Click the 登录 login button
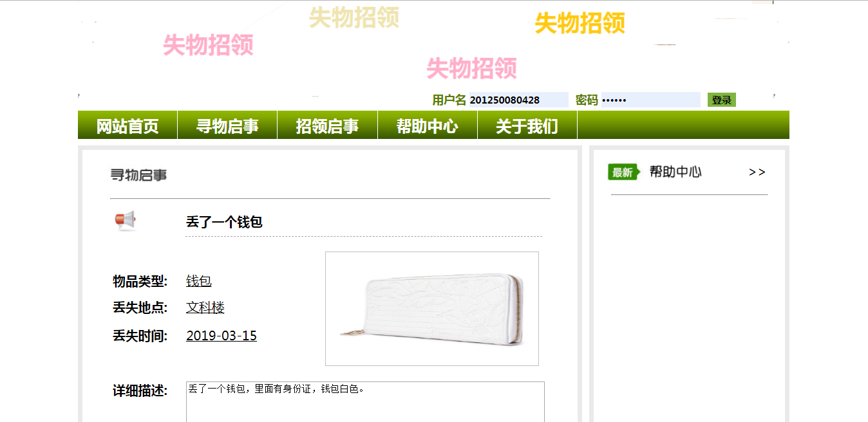Screen dimensions: 868x422 point(722,100)
